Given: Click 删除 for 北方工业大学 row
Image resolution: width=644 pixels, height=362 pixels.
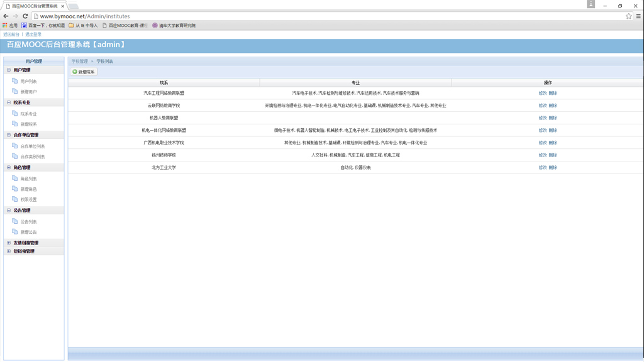Looking at the screenshot, I should pos(553,168).
